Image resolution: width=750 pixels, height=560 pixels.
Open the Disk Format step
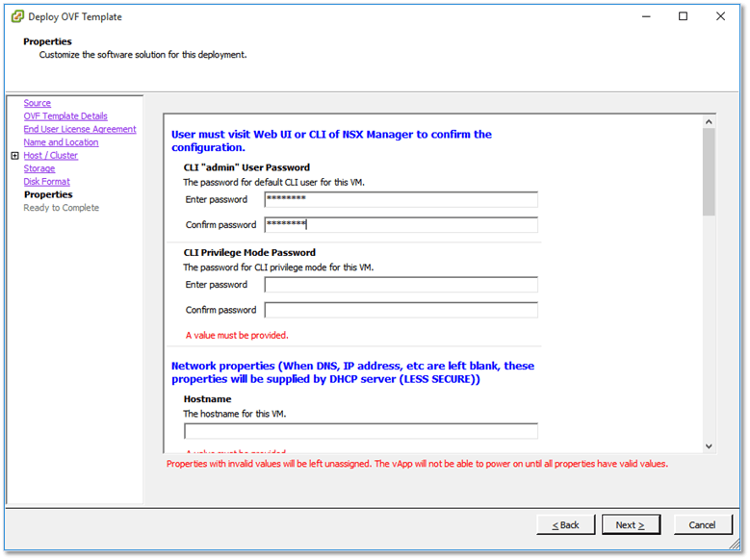tap(47, 182)
